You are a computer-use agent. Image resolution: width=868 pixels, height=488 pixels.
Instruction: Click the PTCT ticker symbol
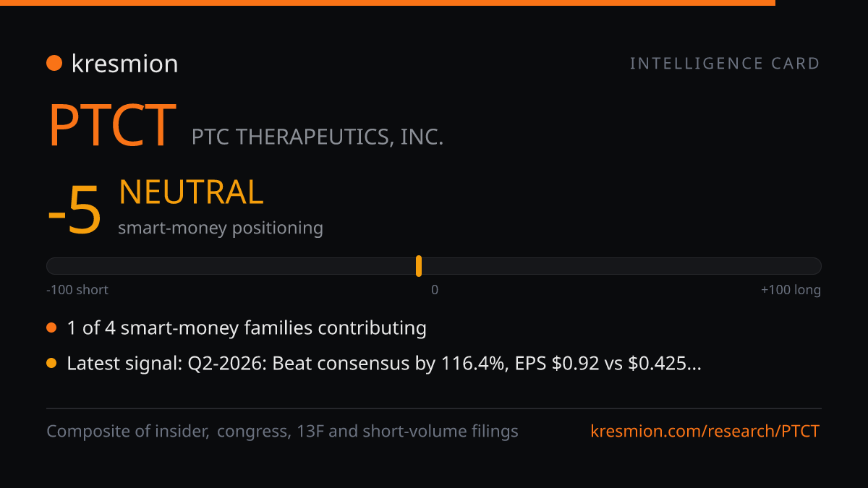click(x=112, y=125)
